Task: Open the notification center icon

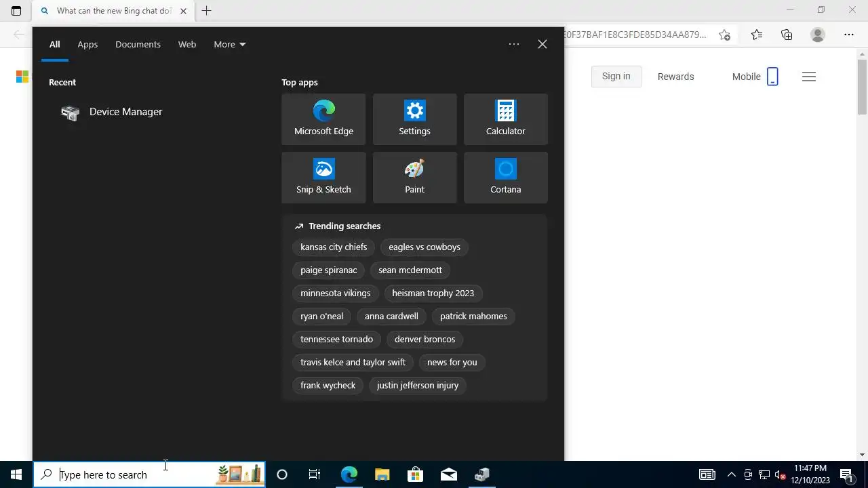Action: [846, 474]
